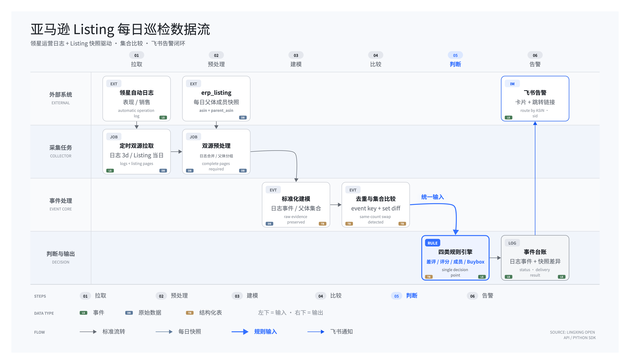The height and width of the screenshot is (364, 630).
Task: Click the TB input badge on 四类规则引擎
Action: click(x=429, y=277)
